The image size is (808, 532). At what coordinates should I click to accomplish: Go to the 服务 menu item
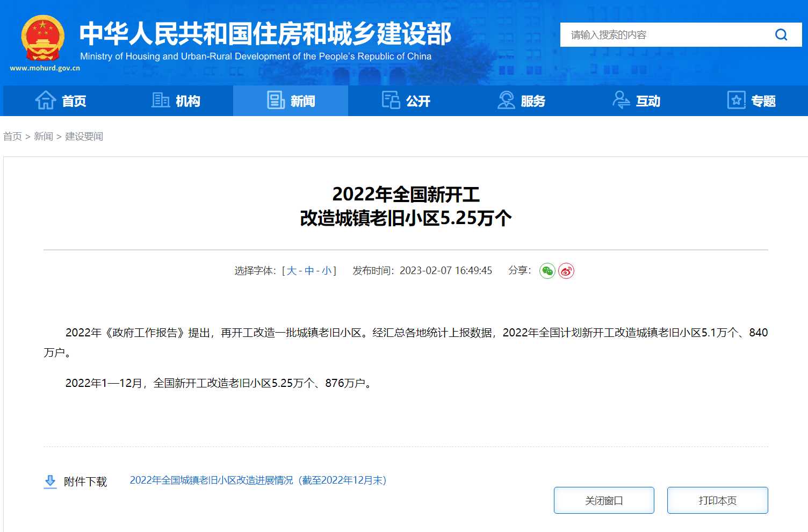521,101
